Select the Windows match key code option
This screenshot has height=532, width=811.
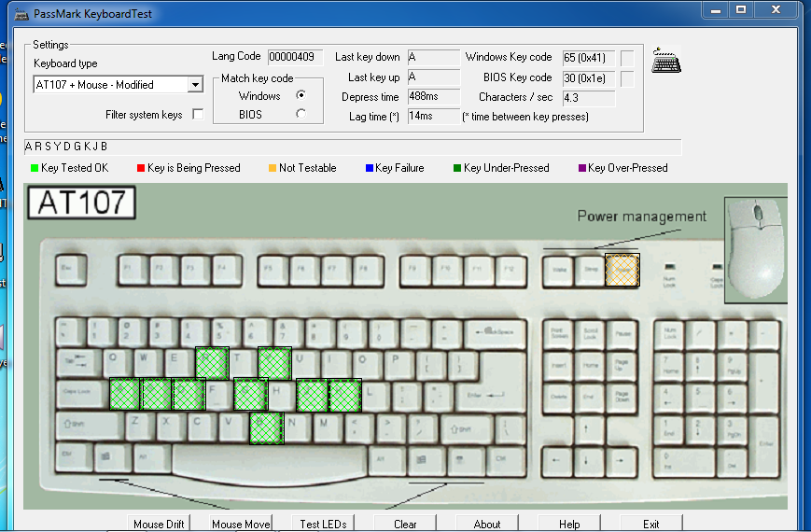(x=301, y=96)
